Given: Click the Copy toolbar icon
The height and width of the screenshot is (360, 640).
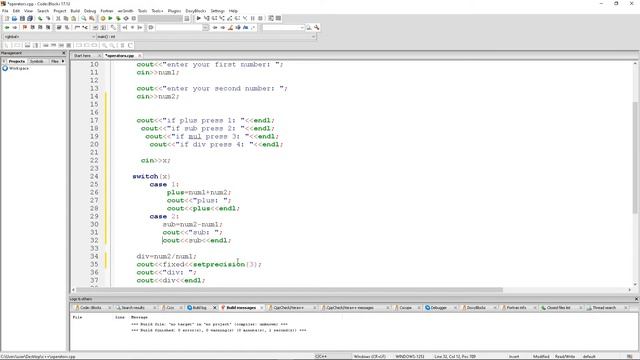Looking at the screenshot, I should point(66,18).
